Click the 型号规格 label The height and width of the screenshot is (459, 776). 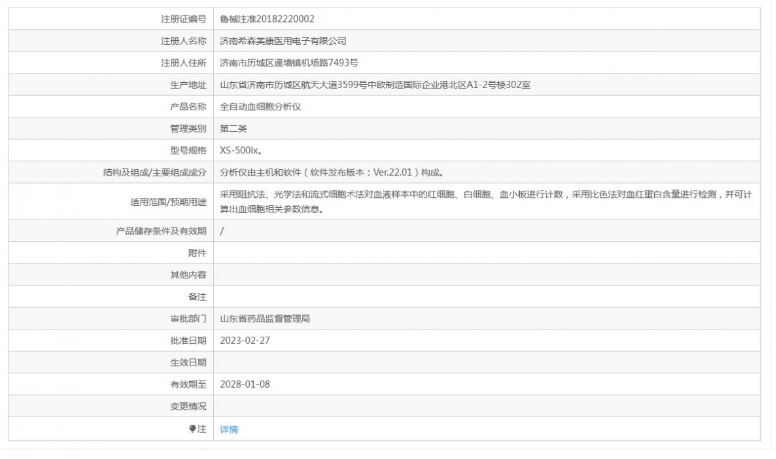coord(188,151)
